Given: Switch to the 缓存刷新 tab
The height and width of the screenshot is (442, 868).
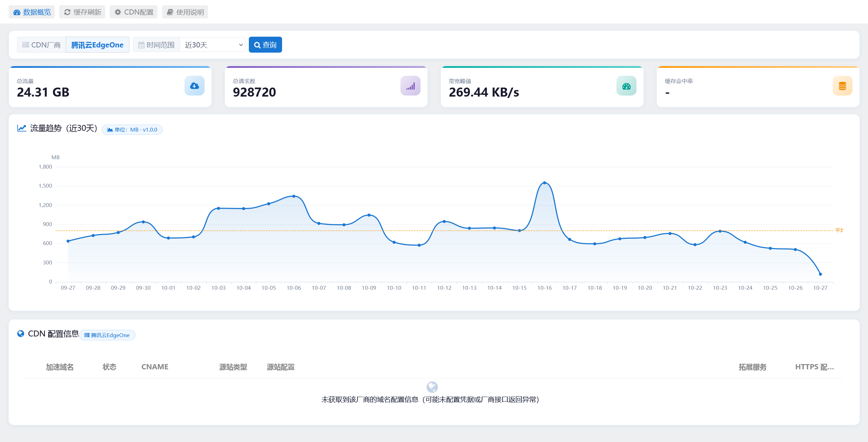Looking at the screenshot, I should 82,12.
